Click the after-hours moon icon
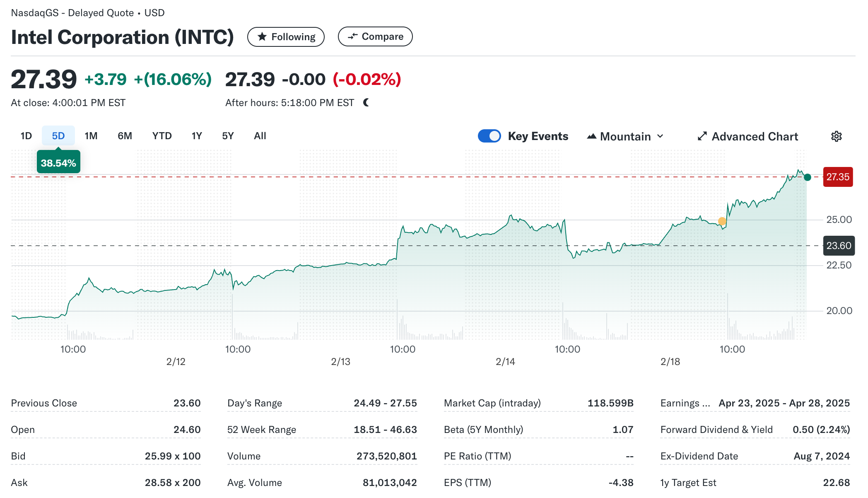868x498 pixels. (x=366, y=102)
